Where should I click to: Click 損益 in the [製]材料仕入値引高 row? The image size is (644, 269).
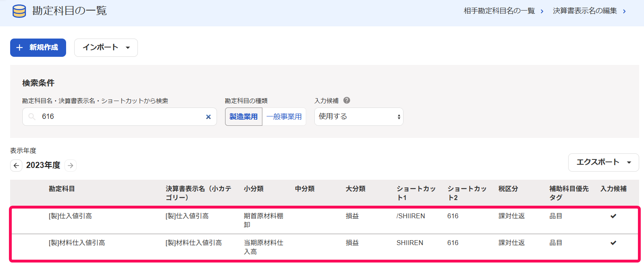352,243
